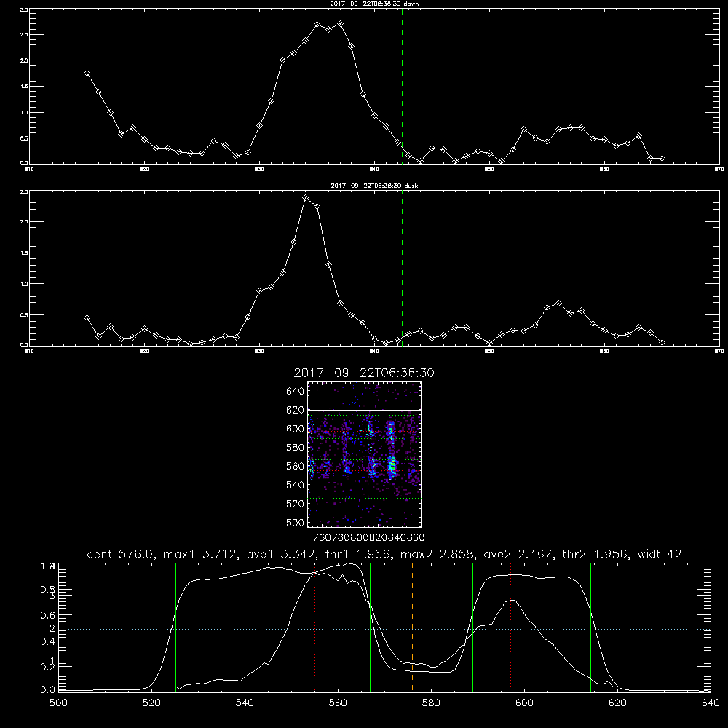Click bottom plot y-axis label 0.0

tap(48, 690)
